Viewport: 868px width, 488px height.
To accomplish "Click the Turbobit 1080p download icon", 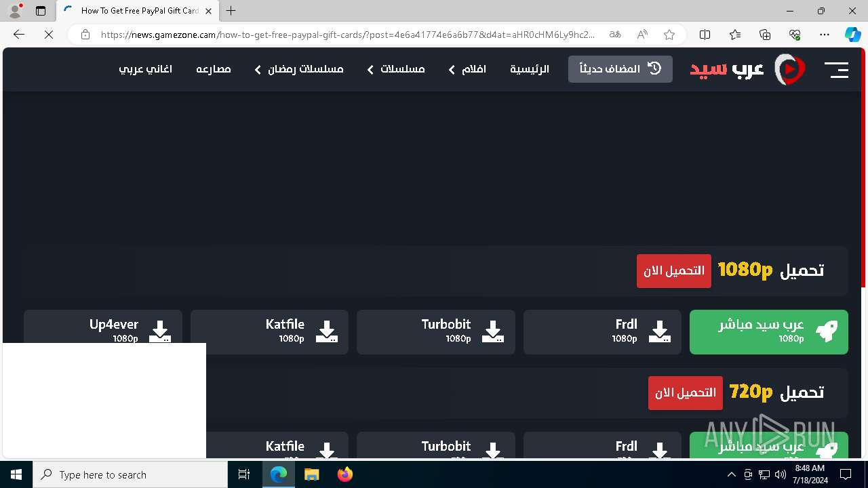I will [x=493, y=331].
